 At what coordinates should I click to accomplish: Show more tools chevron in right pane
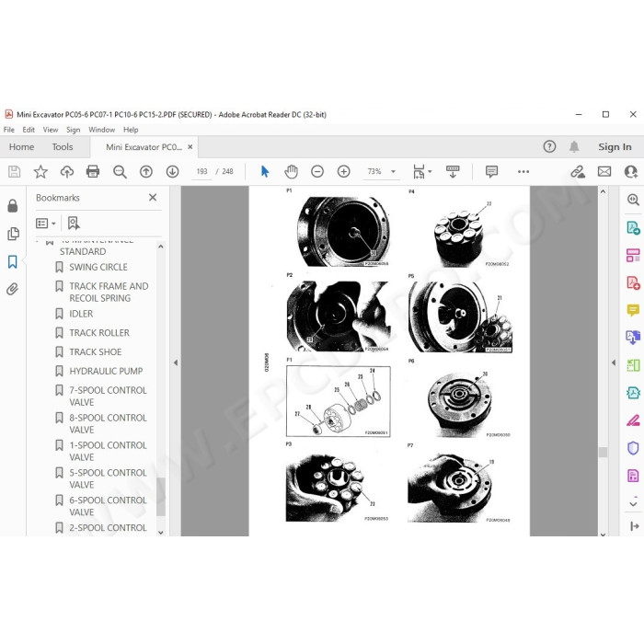click(633, 503)
